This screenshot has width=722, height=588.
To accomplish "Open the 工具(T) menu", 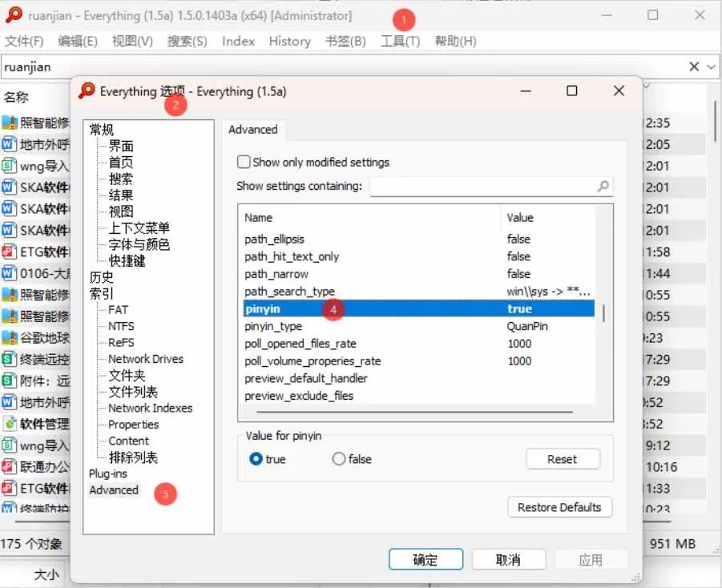I will pyautogui.click(x=400, y=42).
